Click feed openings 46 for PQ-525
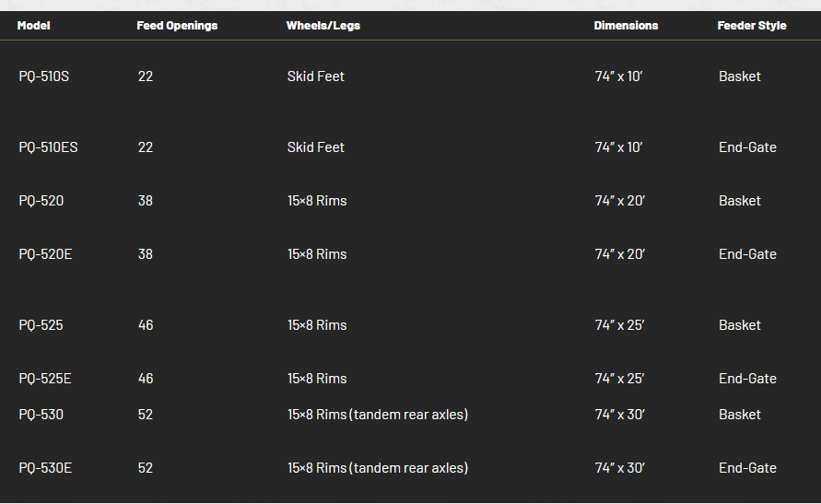Image resolution: width=821 pixels, height=504 pixels. 146,325
